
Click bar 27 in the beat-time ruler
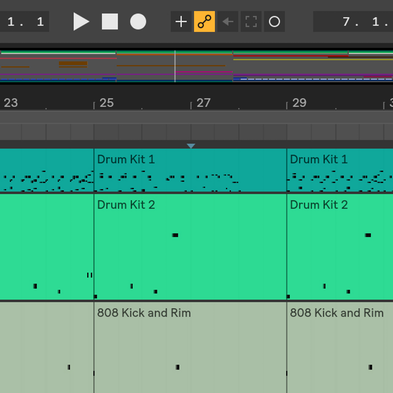(203, 103)
